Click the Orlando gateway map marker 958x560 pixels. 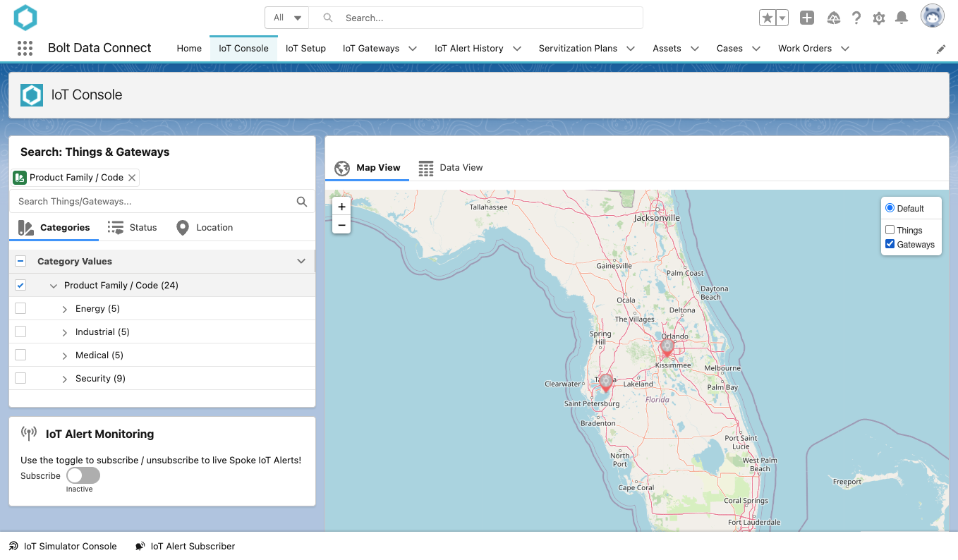[667, 348]
